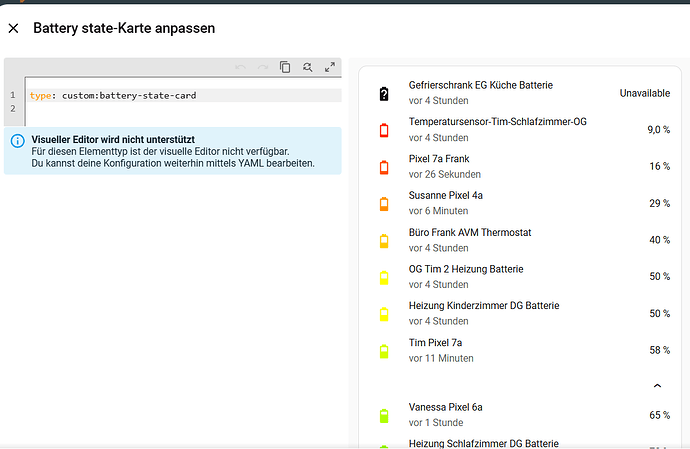The image size is (690, 449).
Task: Open search and replace in the editor
Action: [x=308, y=67]
